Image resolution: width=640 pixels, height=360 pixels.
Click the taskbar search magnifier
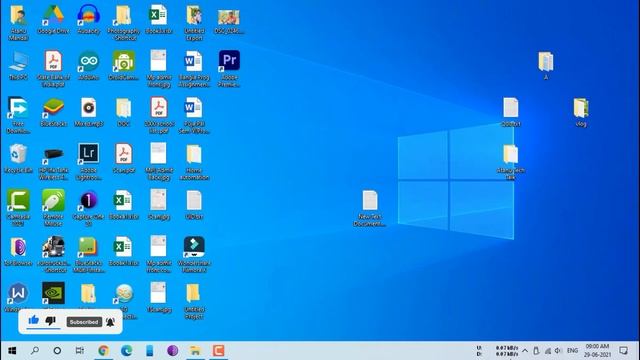click(35, 351)
